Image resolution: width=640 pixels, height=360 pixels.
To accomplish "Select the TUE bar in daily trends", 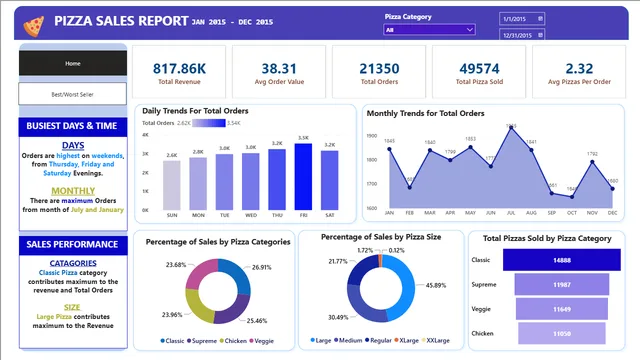I will pos(224,182).
